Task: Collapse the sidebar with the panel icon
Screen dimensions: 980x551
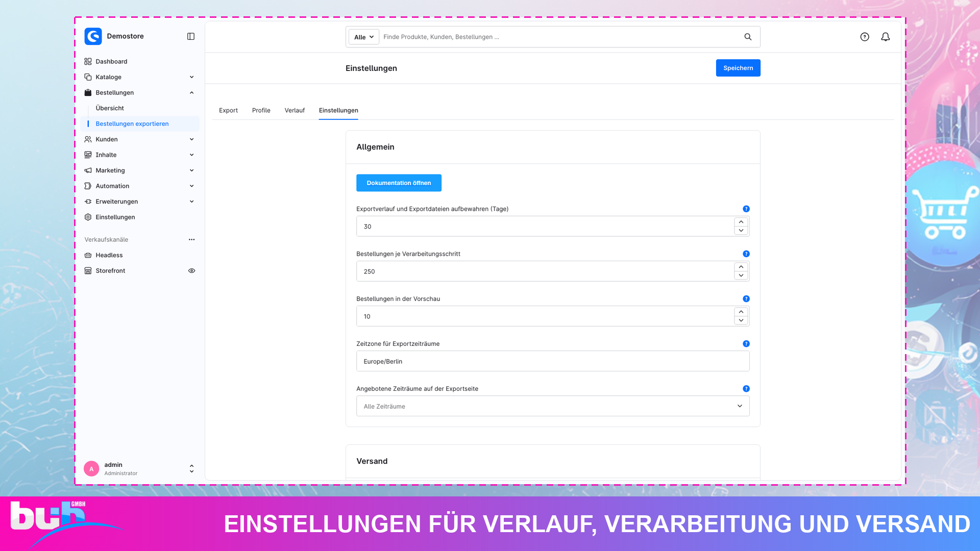Action: pos(191,36)
